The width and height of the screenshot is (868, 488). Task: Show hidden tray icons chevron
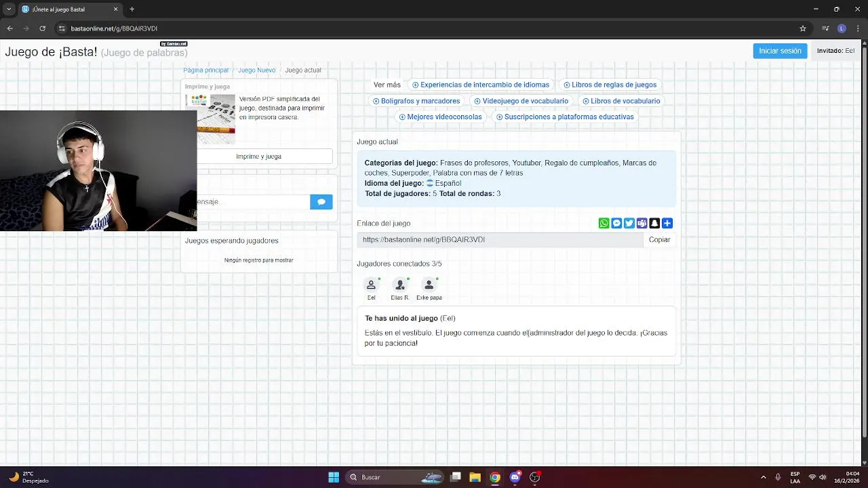[x=764, y=477]
